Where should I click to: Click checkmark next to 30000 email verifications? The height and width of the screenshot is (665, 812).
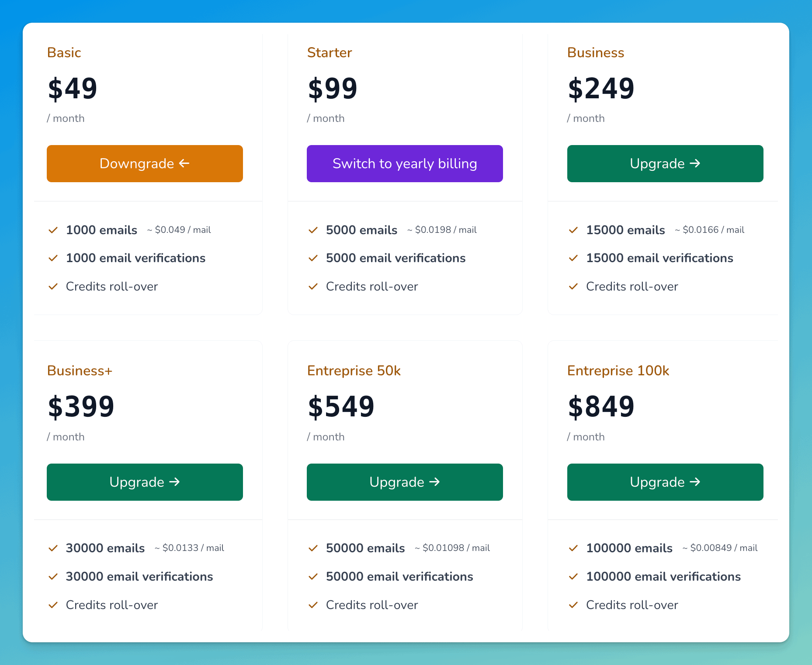pos(53,577)
